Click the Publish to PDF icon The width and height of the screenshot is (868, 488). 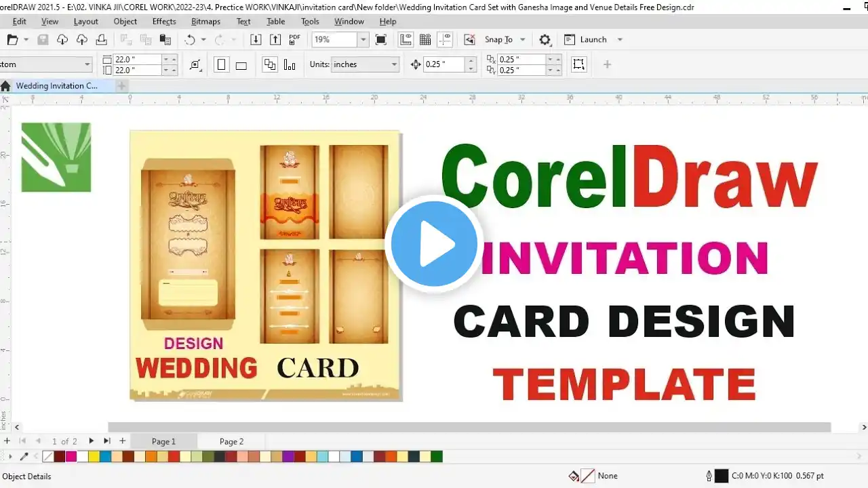pyautogui.click(x=294, y=40)
